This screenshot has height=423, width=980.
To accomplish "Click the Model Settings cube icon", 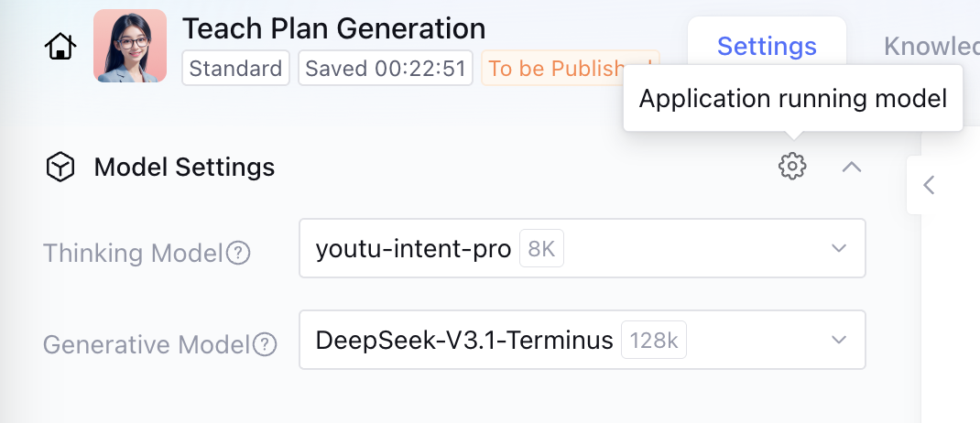I will pyautogui.click(x=60, y=168).
